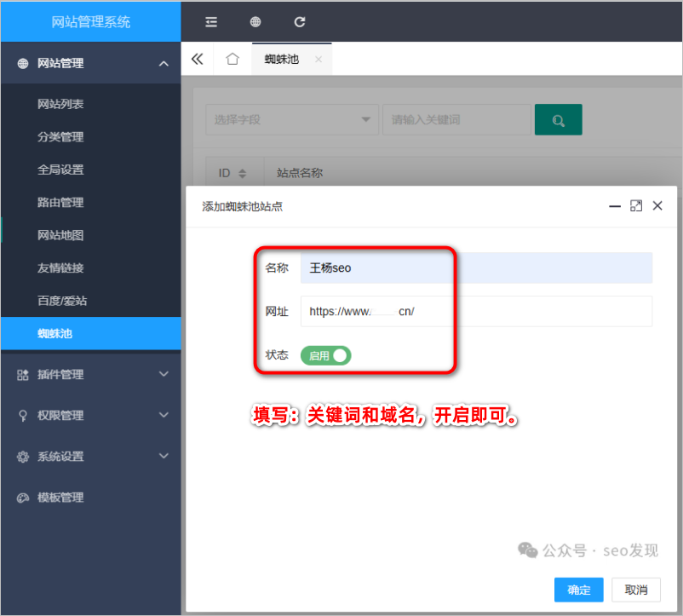Close the 添加蜘蛛池站点 dialog
This screenshot has width=683, height=616.
tap(657, 205)
